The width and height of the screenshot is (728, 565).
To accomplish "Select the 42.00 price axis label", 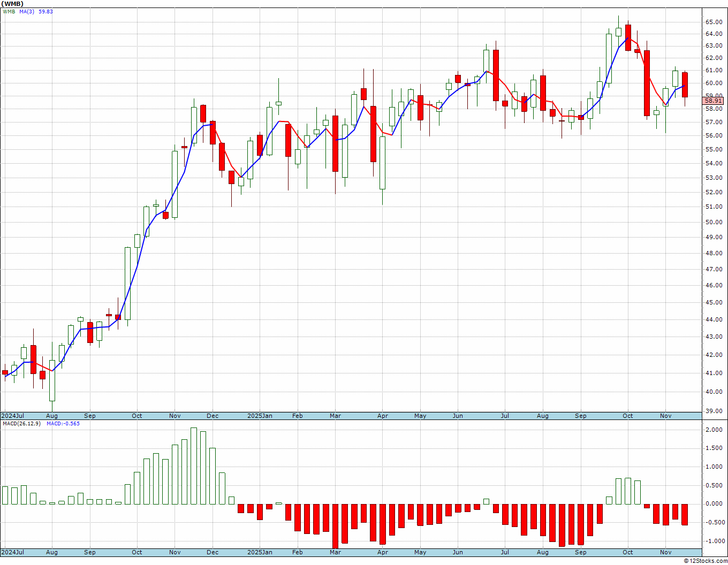I will [714, 355].
